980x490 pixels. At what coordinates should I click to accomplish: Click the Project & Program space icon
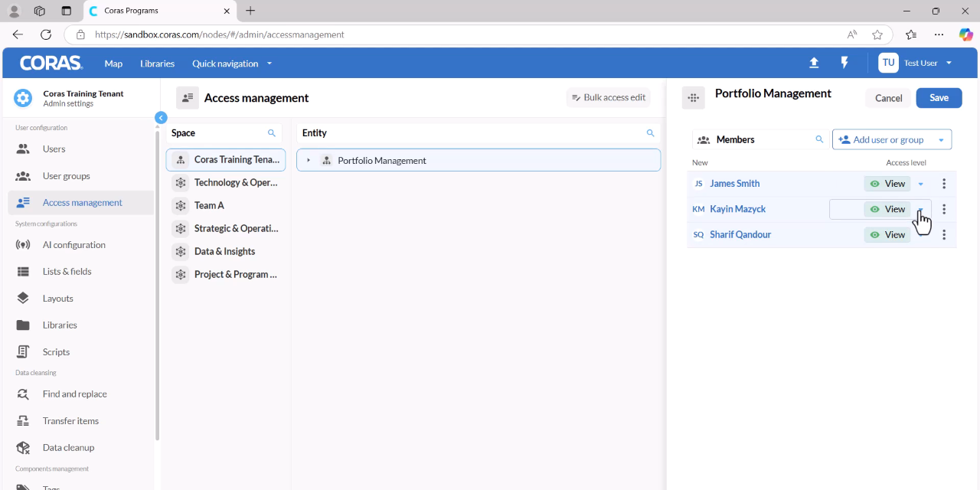coord(181,274)
